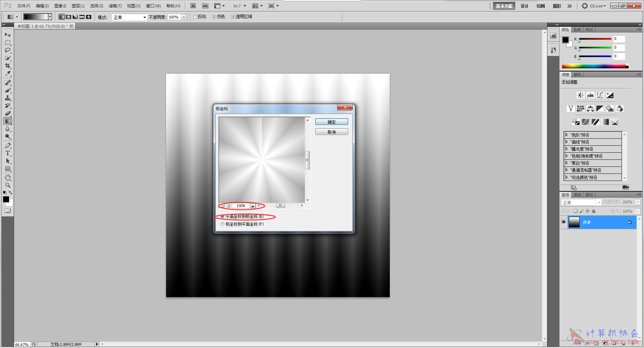The width and height of the screenshot is (644, 348).
Task: Expand the "曲线"预设 item
Action: coord(567,142)
